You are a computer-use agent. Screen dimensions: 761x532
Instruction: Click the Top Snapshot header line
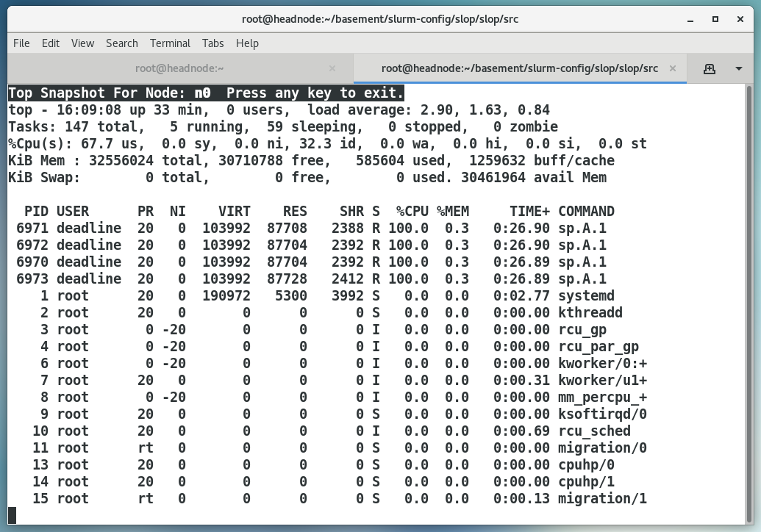pyautogui.click(x=206, y=93)
